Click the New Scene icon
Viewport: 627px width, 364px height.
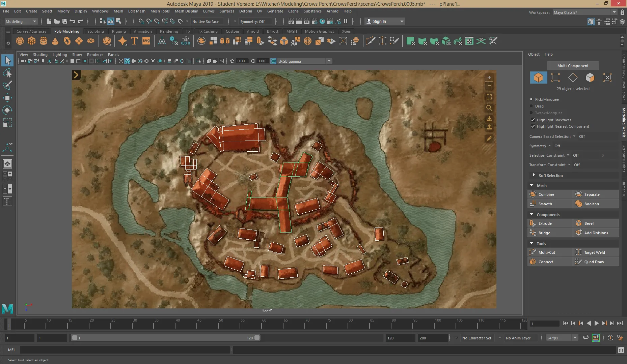(x=49, y=21)
